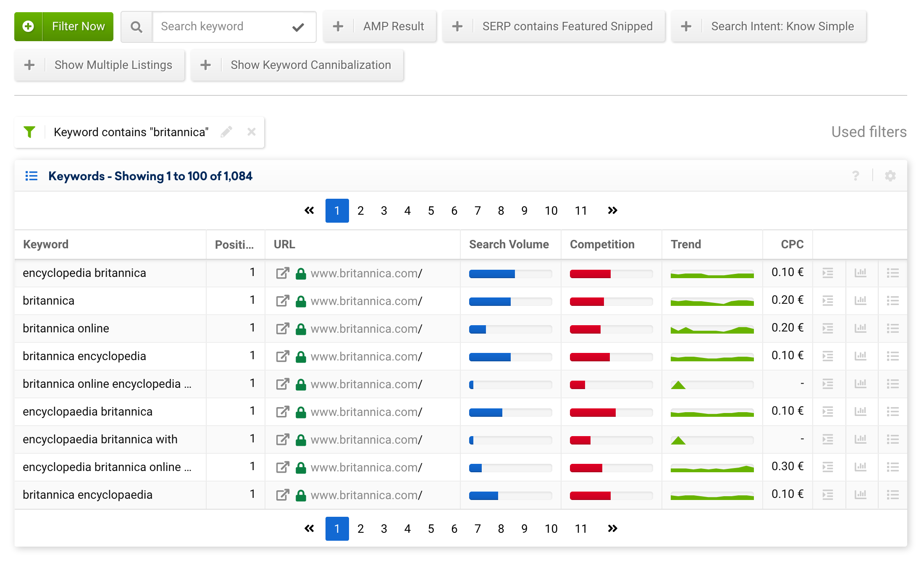
Task: Go to page 2 in top pagination
Action: (x=360, y=210)
